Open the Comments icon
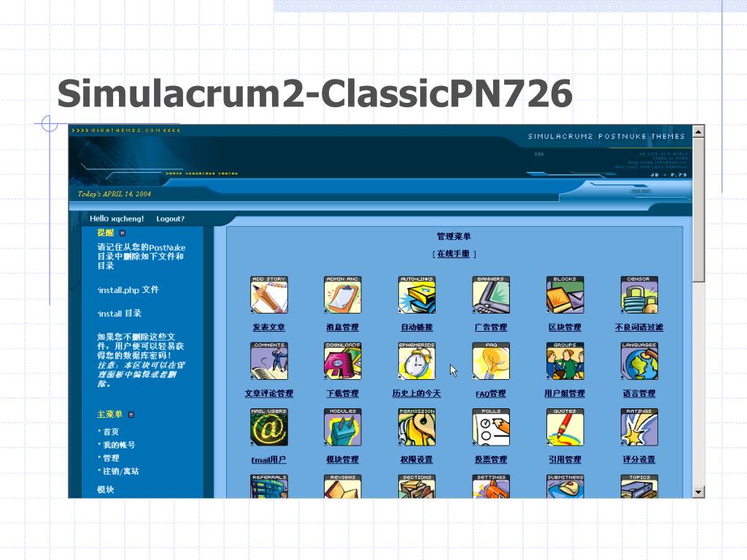Screen dimensions: 747x560 click(x=269, y=361)
